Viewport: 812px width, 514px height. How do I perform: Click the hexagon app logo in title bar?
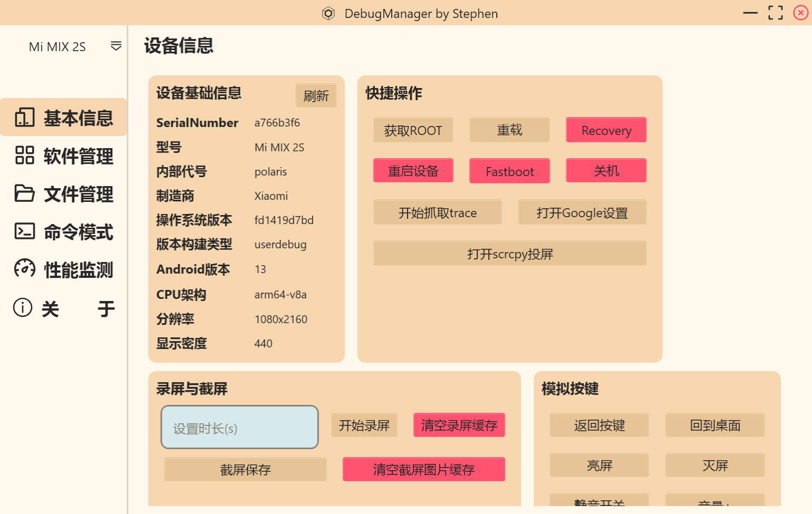[x=328, y=13]
